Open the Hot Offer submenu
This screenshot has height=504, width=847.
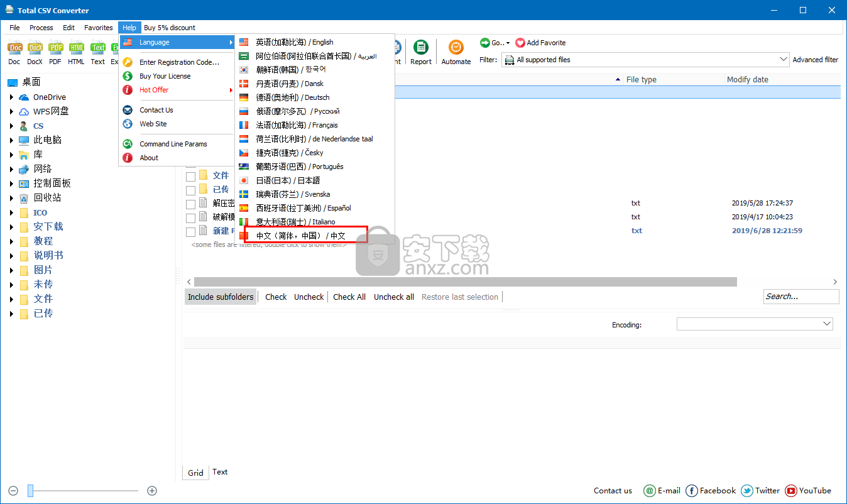point(177,90)
